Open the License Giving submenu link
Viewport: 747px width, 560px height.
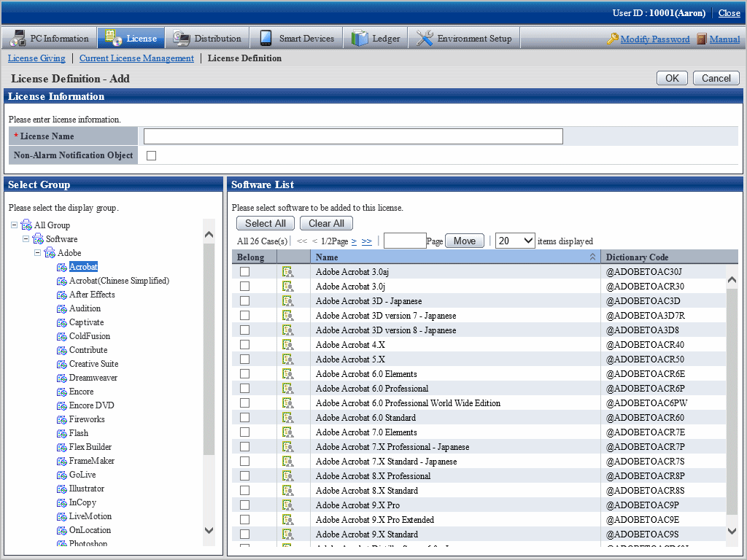tap(36, 58)
